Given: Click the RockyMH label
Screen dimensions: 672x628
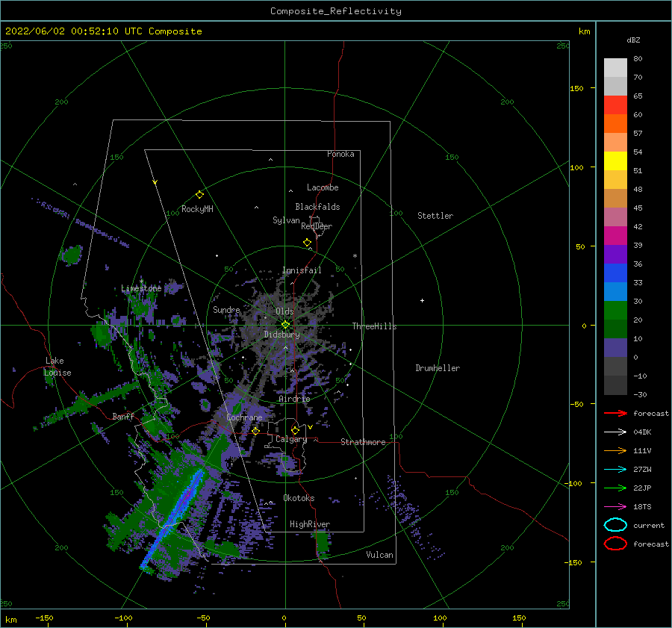Looking at the screenshot, I should (x=197, y=209).
